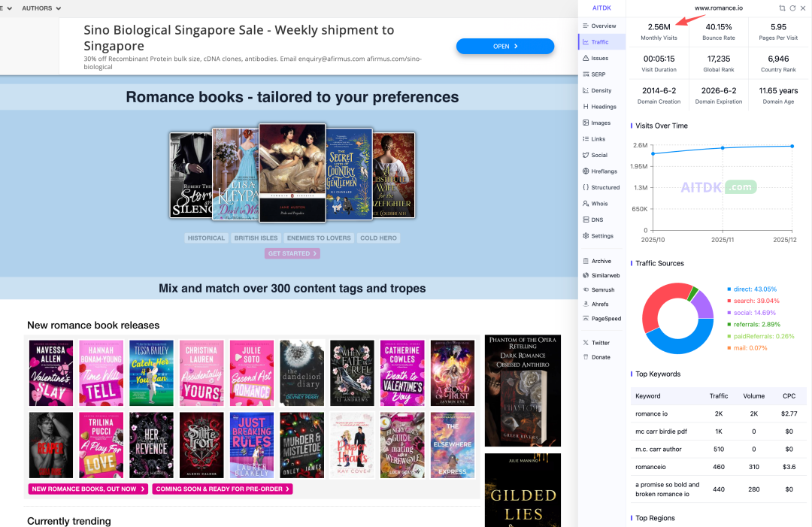812x527 pixels.
Task: Click the OPEN button on the ad
Action: [505, 46]
